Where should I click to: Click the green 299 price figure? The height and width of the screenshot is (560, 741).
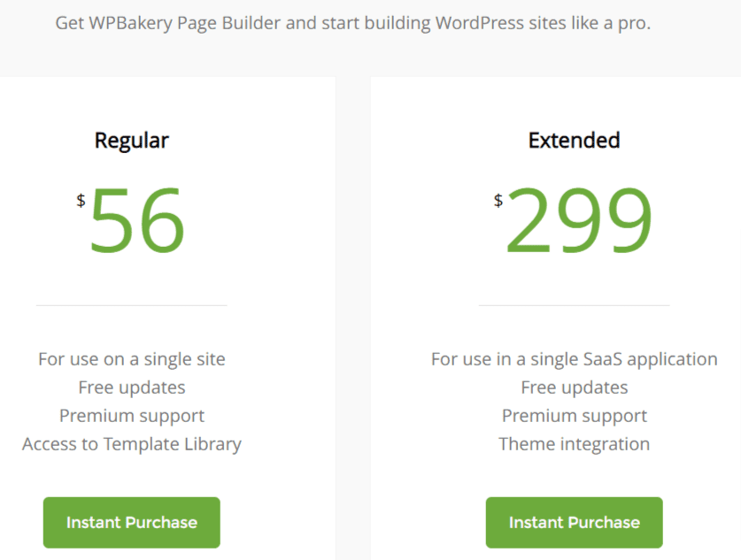(579, 220)
